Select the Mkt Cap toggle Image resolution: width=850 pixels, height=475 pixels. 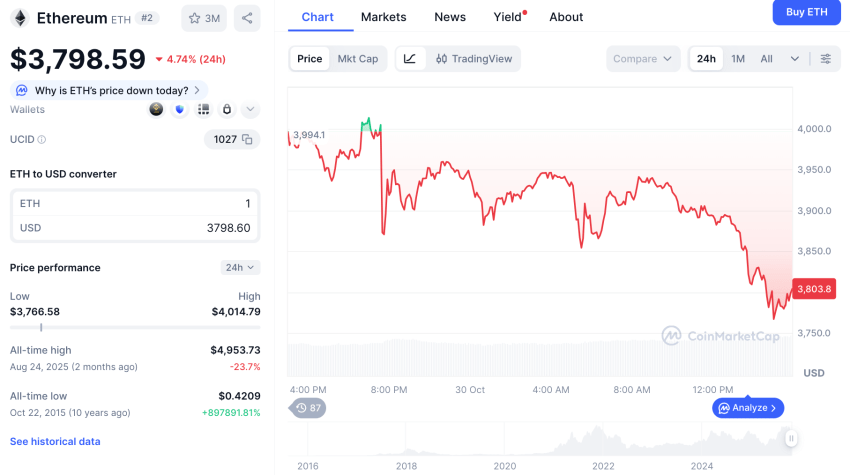358,59
